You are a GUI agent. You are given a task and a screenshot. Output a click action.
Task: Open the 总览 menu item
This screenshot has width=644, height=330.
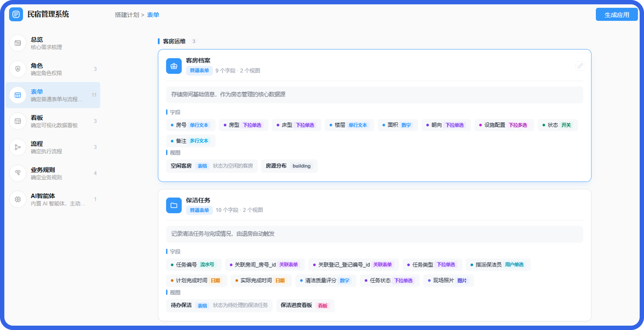pos(53,43)
